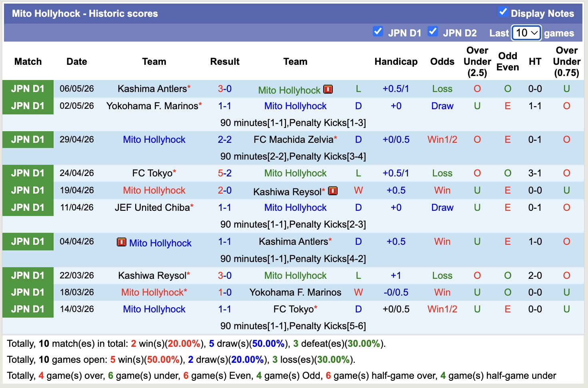This screenshot has height=388, width=588.
Task: Click the W outcome in the 18/03/26 row
Action: (x=358, y=292)
